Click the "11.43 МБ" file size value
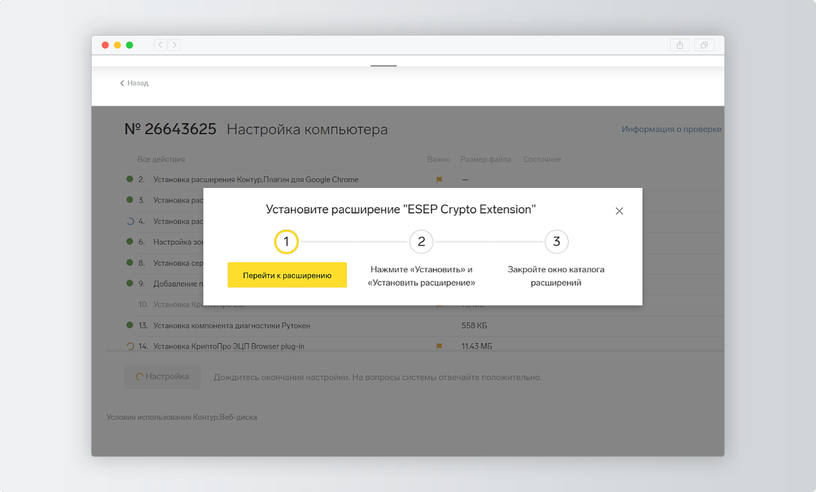816x492 pixels. tap(477, 346)
